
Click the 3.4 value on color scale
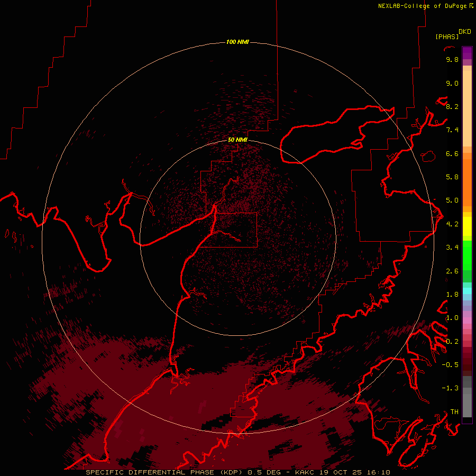tap(452, 248)
